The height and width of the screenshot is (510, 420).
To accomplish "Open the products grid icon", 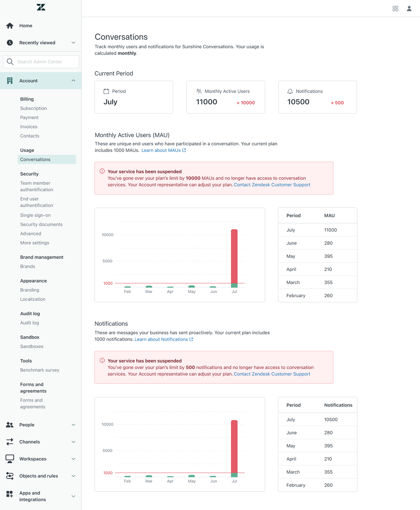I will point(395,9).
